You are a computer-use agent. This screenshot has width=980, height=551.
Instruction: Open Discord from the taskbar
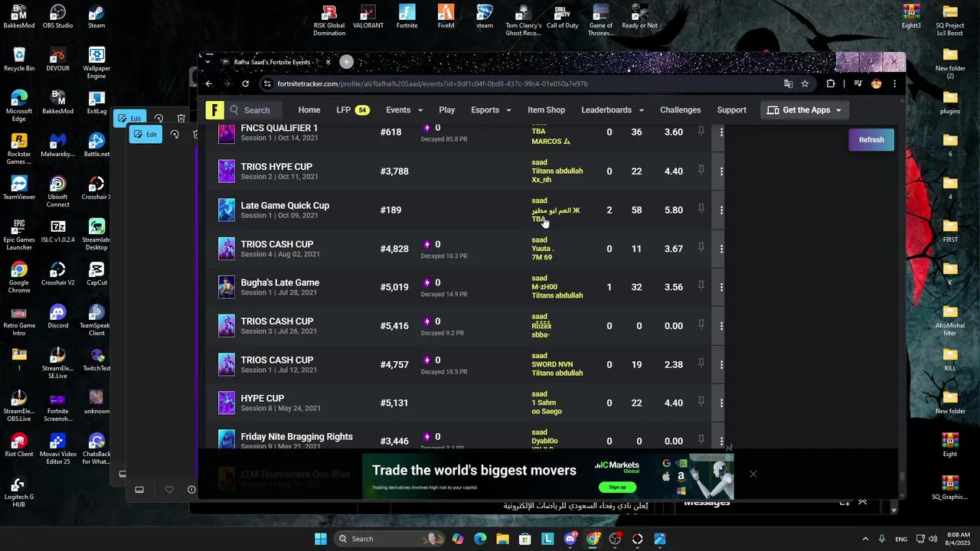tap(570, 539)
